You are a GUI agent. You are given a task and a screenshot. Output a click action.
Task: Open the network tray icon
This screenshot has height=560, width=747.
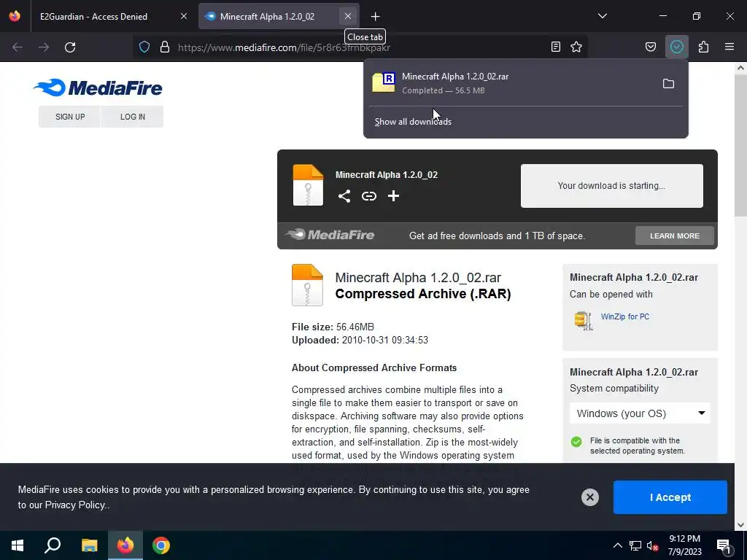coord(635,545)
